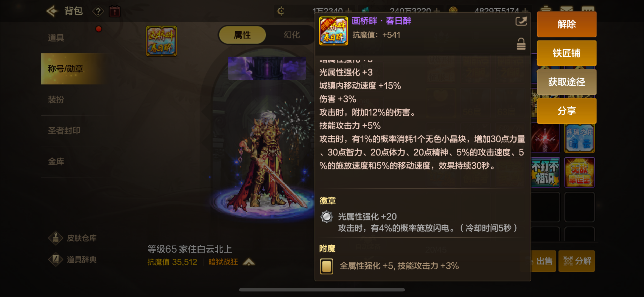
Task: Click the share arrow icon in item popup
Action: coord(521,21)
